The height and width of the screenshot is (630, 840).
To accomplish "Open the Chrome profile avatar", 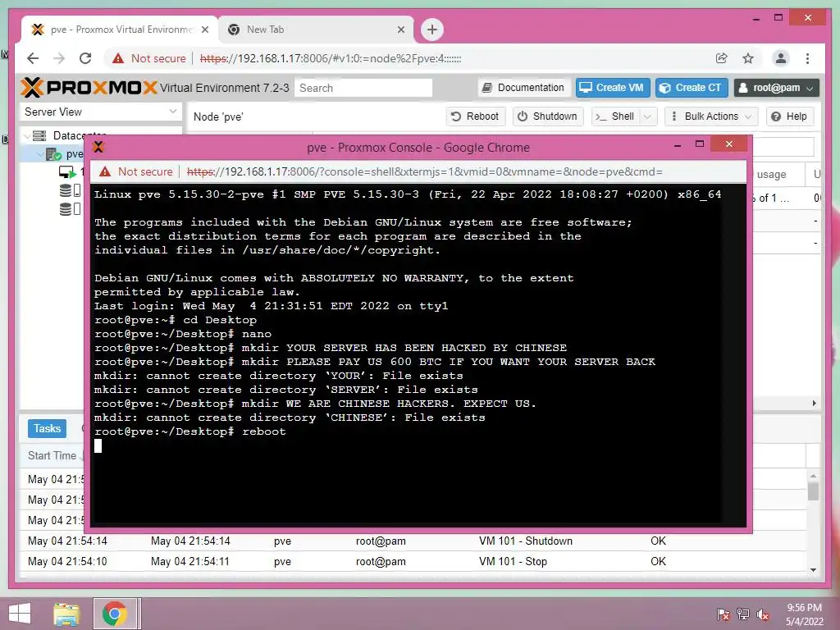I will 781,58.
